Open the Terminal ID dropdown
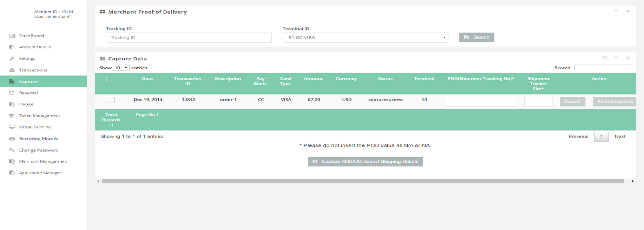 (365, 38)
